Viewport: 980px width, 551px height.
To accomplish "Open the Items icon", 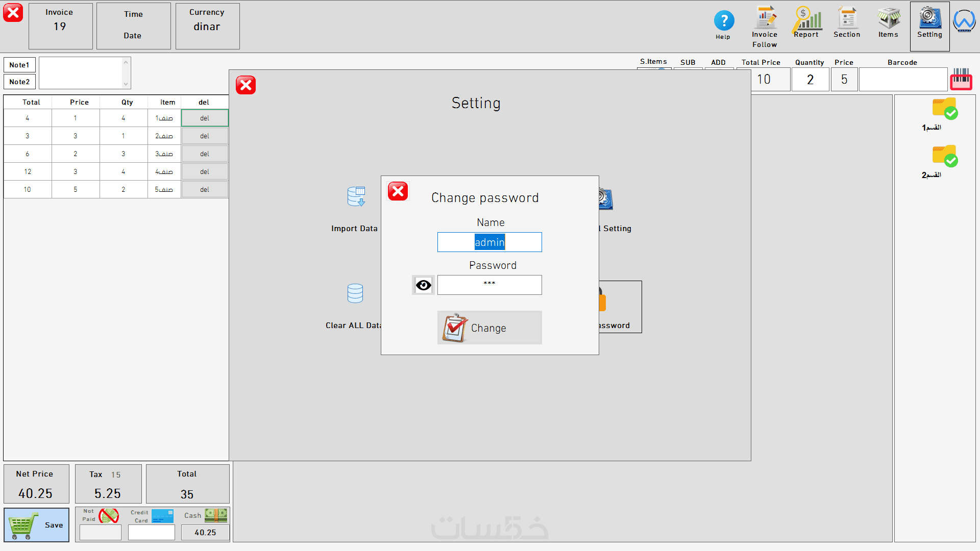I will pyautogui.click(x=888, y=19).
